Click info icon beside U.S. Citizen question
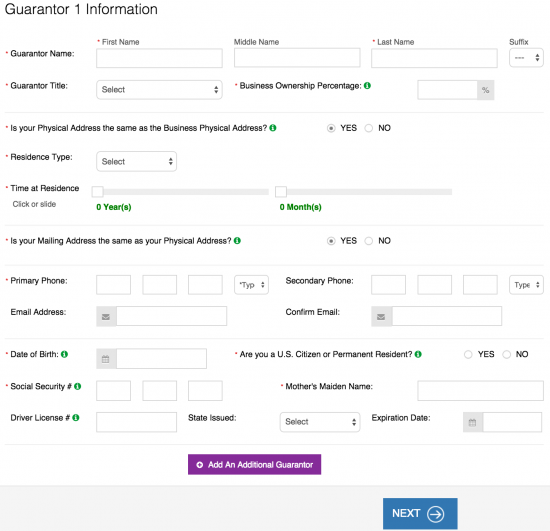The width and height of the screenshot is (550, 531). click(x=418, y=354)
